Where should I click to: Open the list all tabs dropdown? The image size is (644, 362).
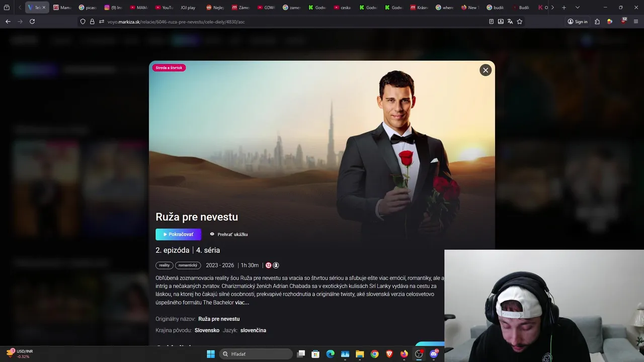tap(577, 8)
